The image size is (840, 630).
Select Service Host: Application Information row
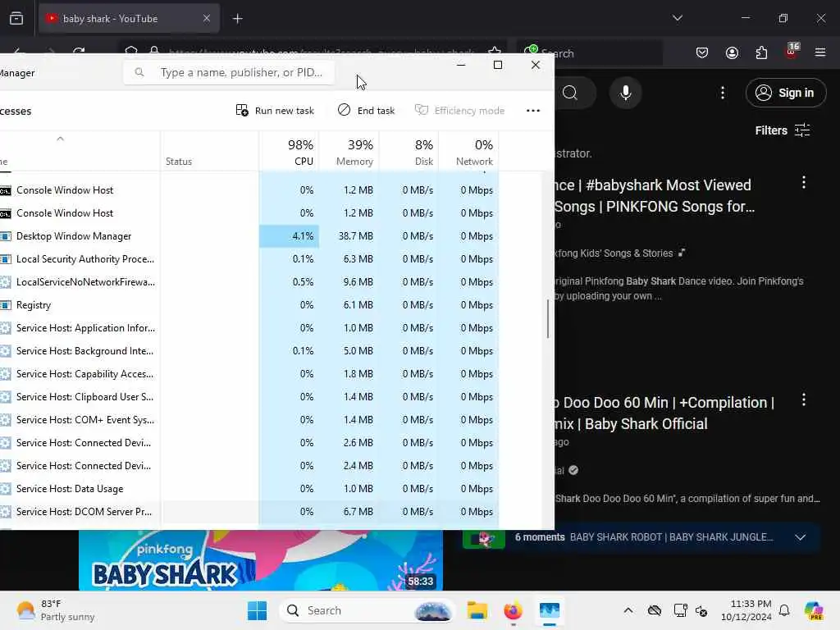(x=249, y=328)
